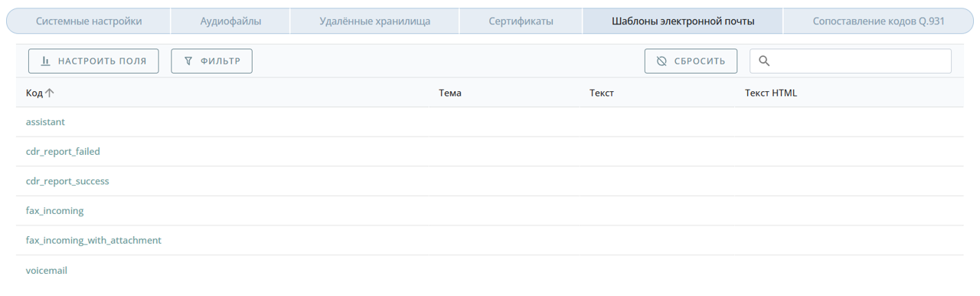The image size is (980, 296).
Task: Click the ascending sort arrow next to Код
Action: click(x=50, y=93)
